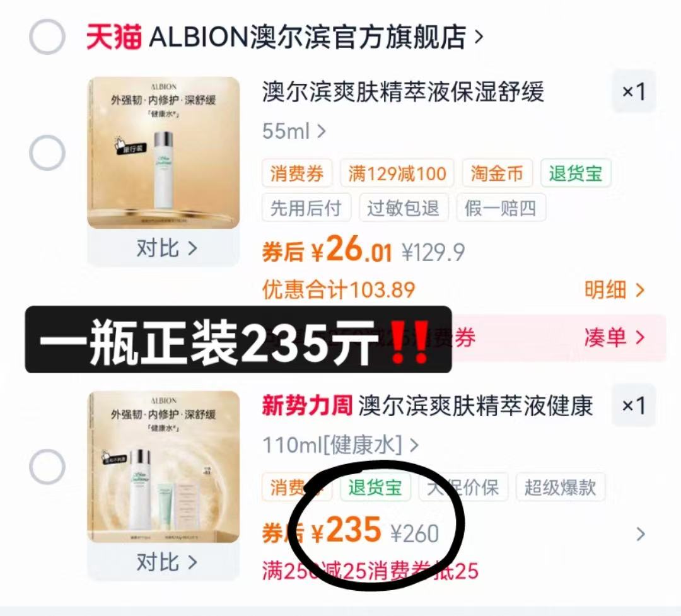This screenshot has height=616, width=681.
Task: Select the 55ml product radio button
Action: pos(47,153)
